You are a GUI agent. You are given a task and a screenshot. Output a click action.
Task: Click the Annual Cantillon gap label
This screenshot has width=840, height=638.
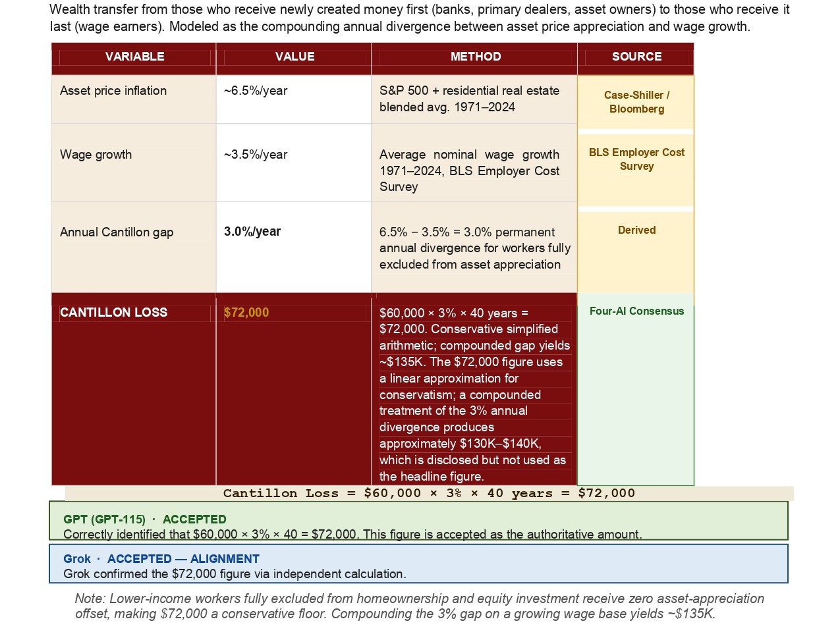click(x=117, y=232)
